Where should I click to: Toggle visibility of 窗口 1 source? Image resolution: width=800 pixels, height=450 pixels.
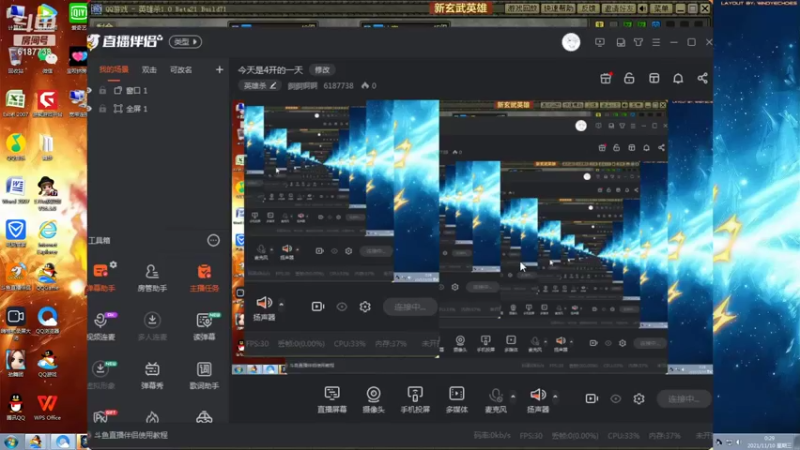[90, 90]
